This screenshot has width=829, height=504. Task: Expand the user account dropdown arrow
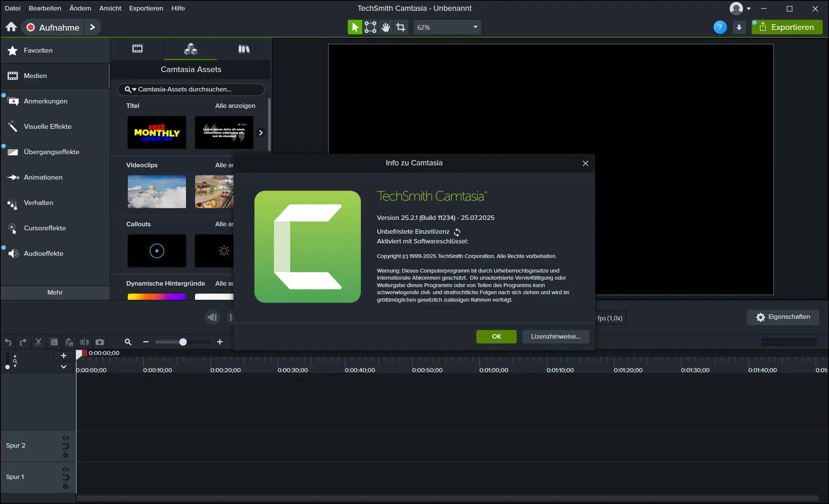(x=749, y=9)
